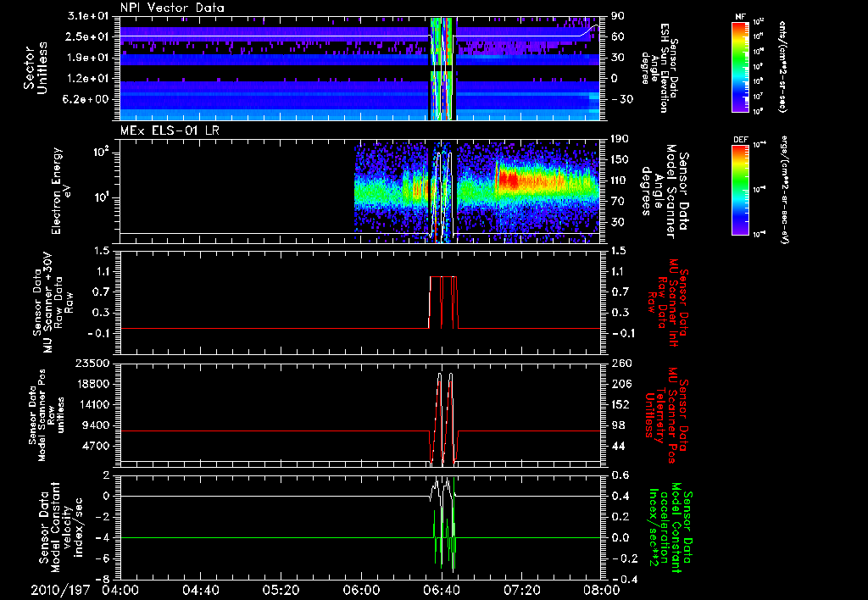
Task: Click the 05:20 time axis label
Action: (281, 590)
